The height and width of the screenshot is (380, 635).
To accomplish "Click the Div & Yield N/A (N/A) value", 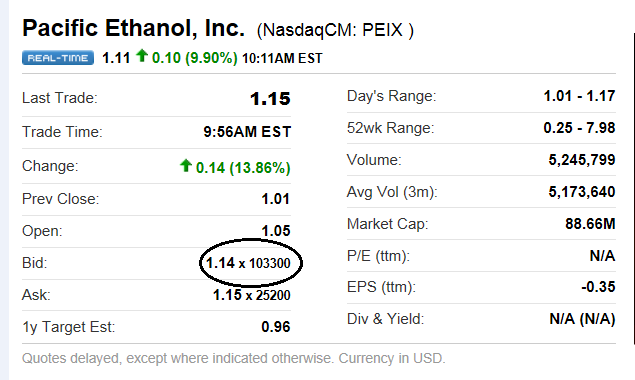I will [x=582, y=319].
